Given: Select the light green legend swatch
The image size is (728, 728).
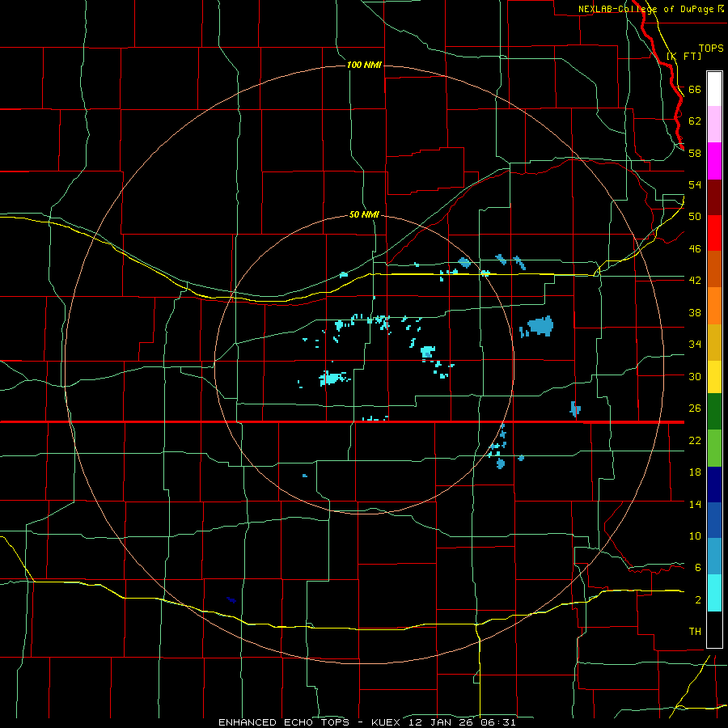Looking at the screenshot, I should point(714,448).
